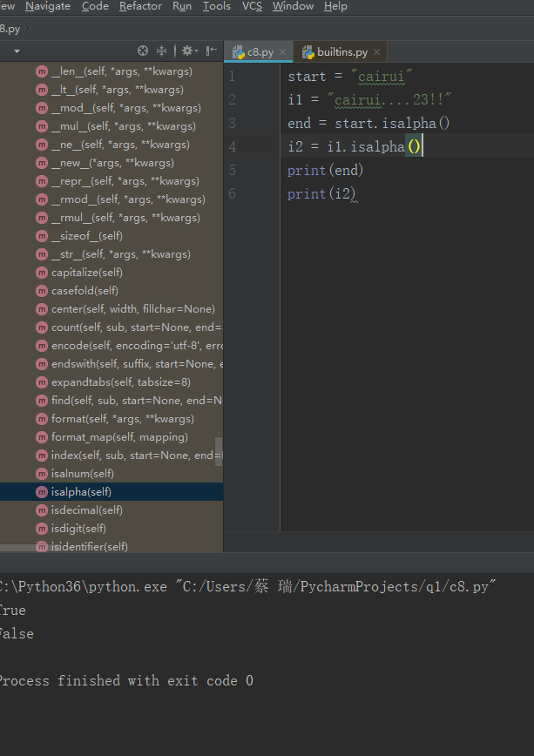Open the Window menu
This screenshot has height=756, width=534.
293,6
